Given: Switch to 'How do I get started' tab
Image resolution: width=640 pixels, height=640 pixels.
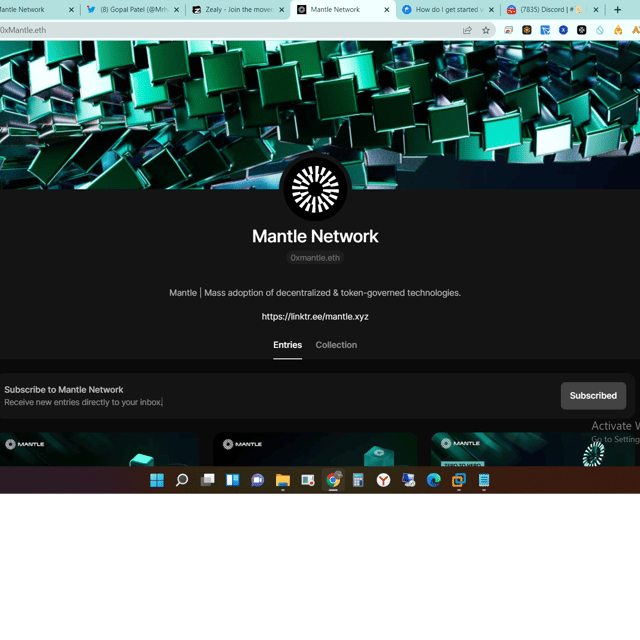Looking at the screenshot, I should (448, 9).
